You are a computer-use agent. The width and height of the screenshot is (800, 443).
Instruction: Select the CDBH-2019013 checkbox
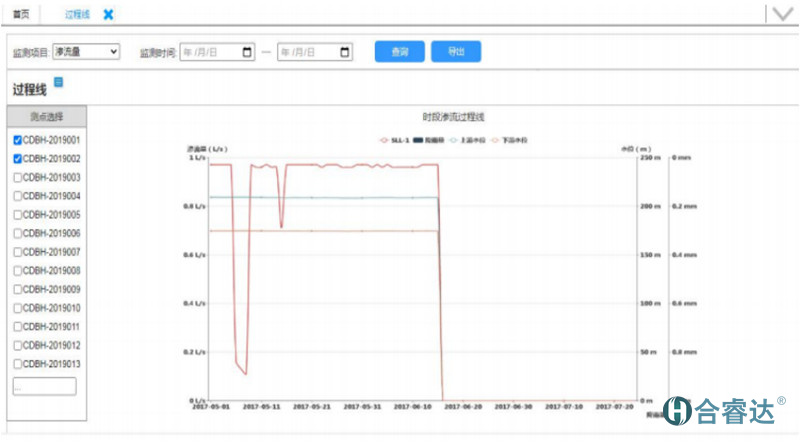click(17, 364)
